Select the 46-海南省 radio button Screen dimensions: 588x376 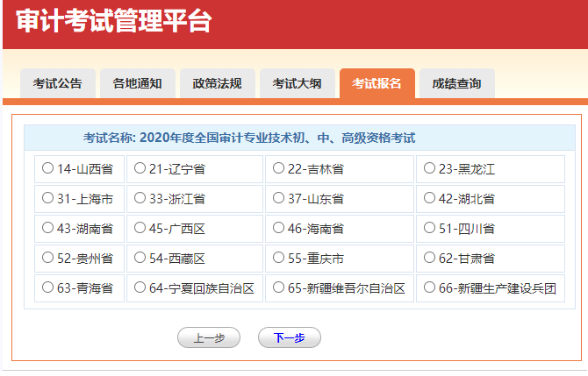pyautogui.click(x=278, y=227)
